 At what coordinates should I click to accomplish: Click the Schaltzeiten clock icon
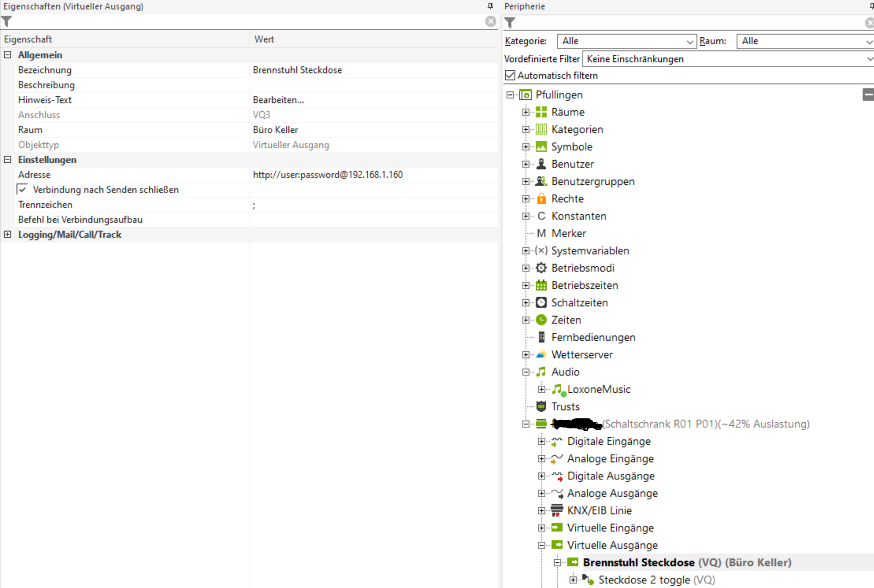pos(541,302)
